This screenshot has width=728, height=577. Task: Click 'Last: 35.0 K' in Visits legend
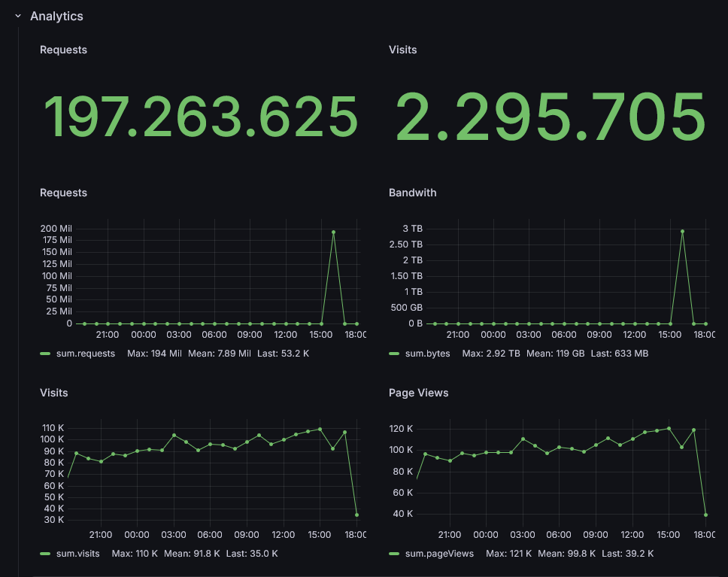pyautogui.click(x=252, y=554)
